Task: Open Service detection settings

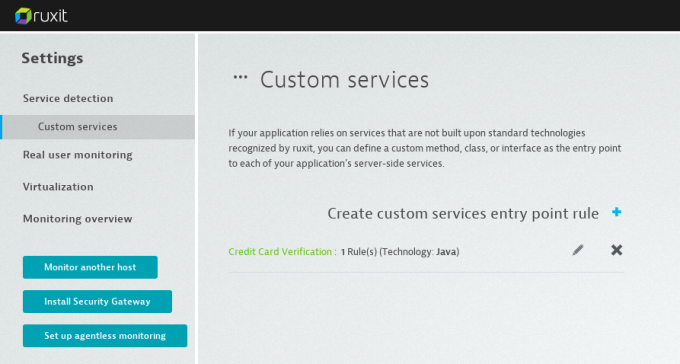Action: pyautogui.click(x=68, y=98)
